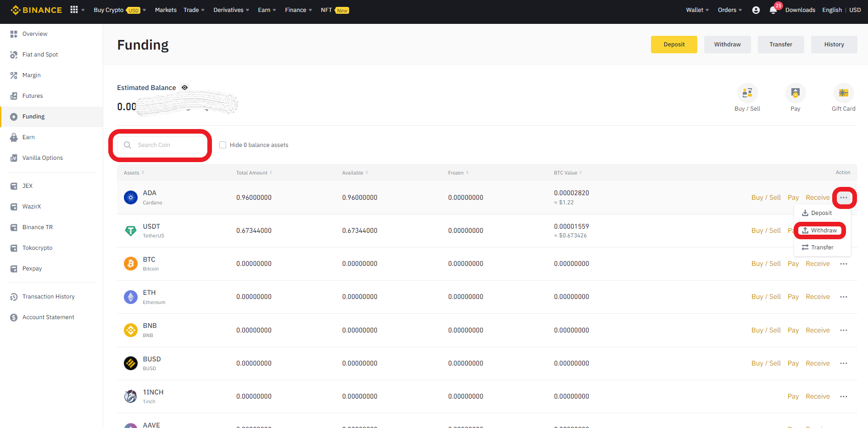The height and width of the screenshot is (428, 868).
Task: Open more actions for ADA row
Action: 844,197
